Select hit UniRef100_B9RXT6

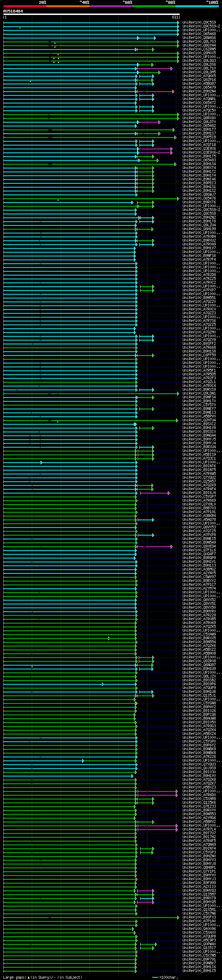[x=199, y=202]
